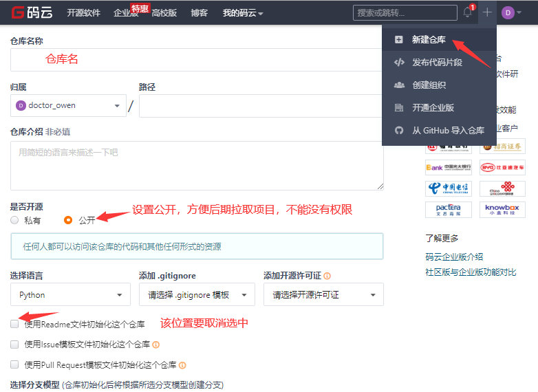Screen dimensions: 538x392
Task: Open the user avatar menu
Action: tap(509, 12)
